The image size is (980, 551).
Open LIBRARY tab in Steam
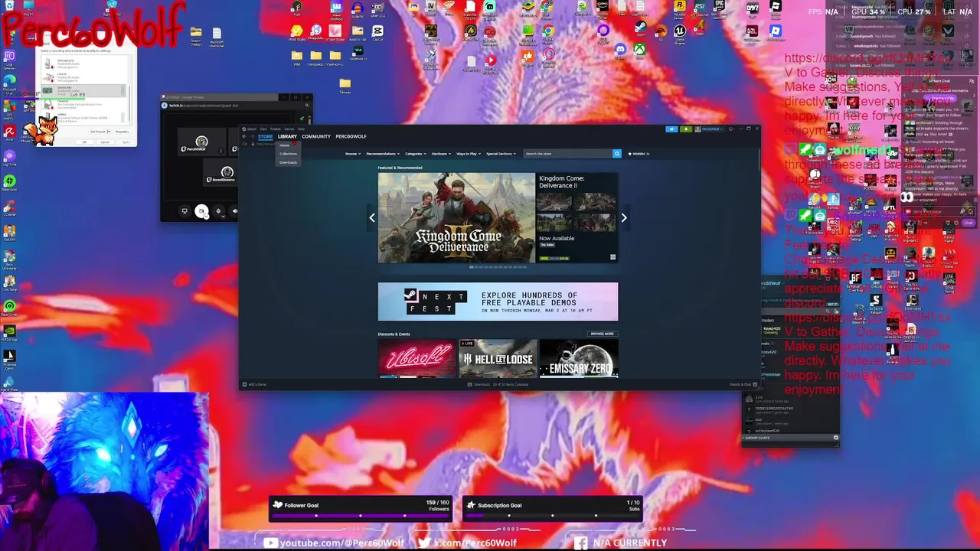(x=287, y=136)
